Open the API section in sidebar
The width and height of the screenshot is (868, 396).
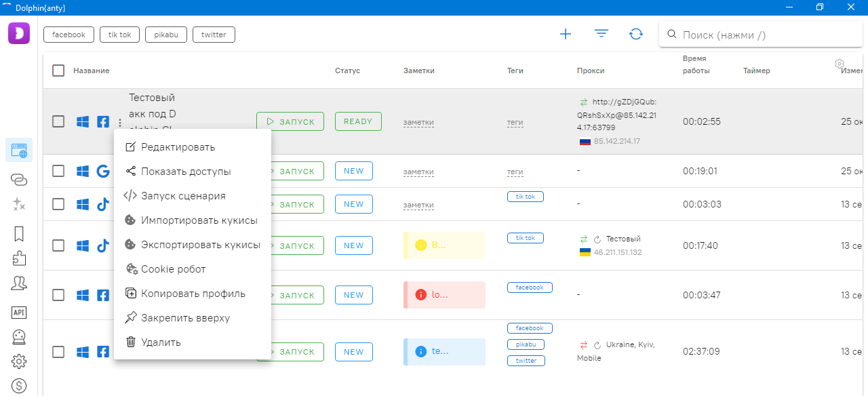pyautogui.click(x=19, y=312)
